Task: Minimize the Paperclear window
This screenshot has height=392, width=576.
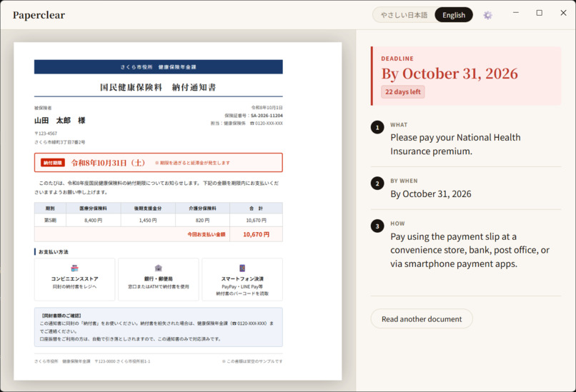Action: point(516,13)
